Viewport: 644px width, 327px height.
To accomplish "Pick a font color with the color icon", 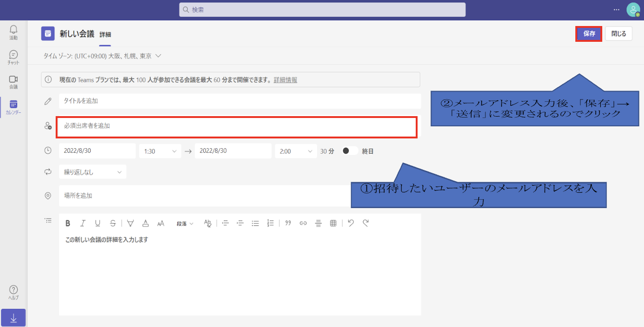I will [x=145, y=223].
